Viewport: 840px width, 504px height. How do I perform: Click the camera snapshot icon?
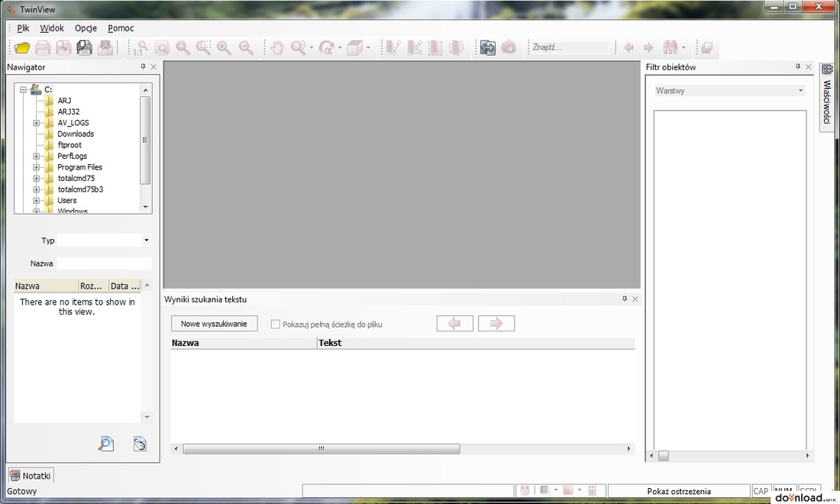(x=509, y=47)
